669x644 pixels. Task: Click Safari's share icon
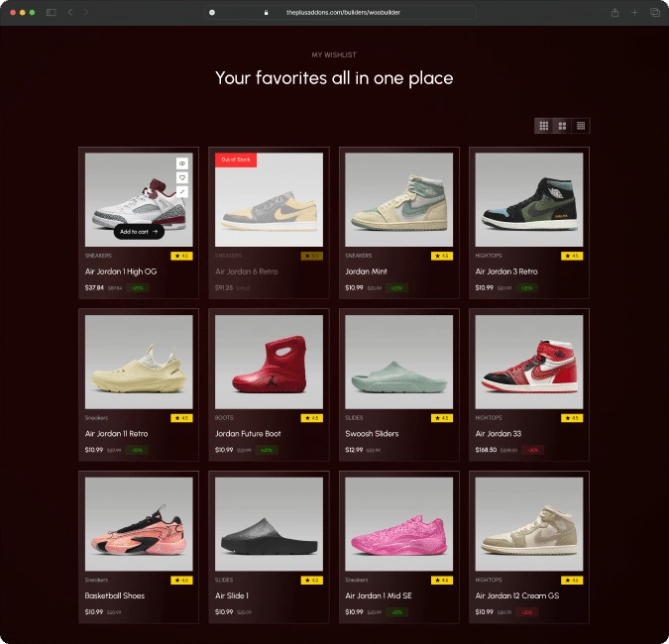point(614,12)
